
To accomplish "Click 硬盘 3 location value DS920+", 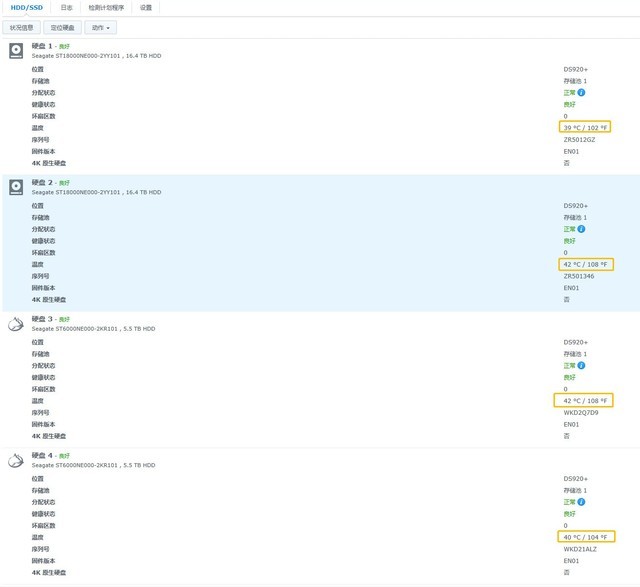I will point(576,342).
